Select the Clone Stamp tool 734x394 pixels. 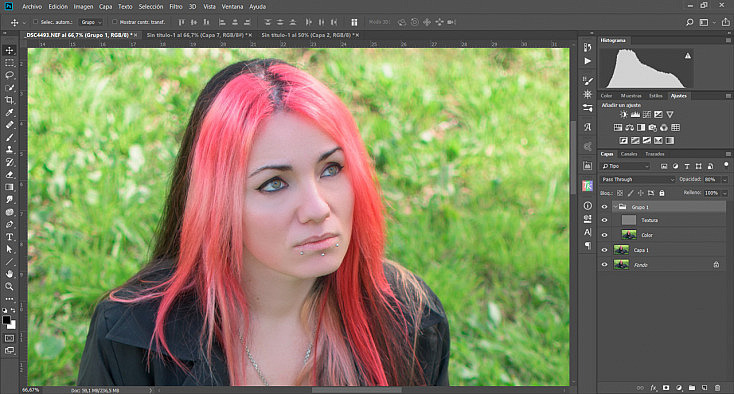pyautogui.click(x=9, y=150)
